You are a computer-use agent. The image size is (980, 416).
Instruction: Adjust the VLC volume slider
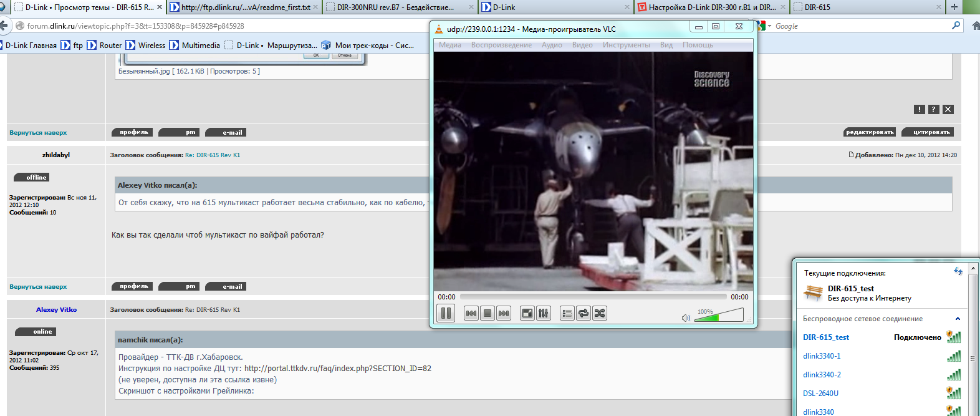pyautogui.click(x=718, y=316)
